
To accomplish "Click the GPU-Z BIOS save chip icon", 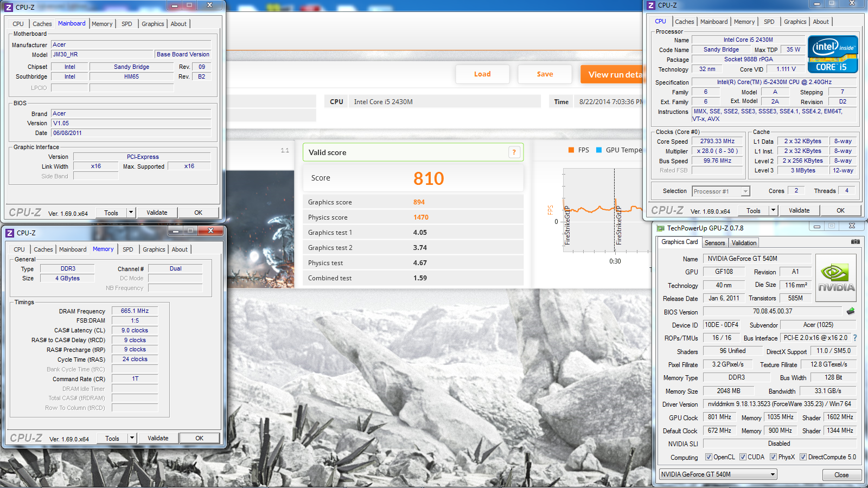I will click(851, 311).
